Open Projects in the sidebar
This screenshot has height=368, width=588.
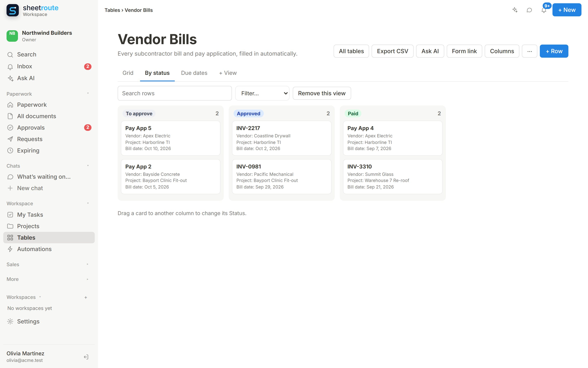point(49,226)
